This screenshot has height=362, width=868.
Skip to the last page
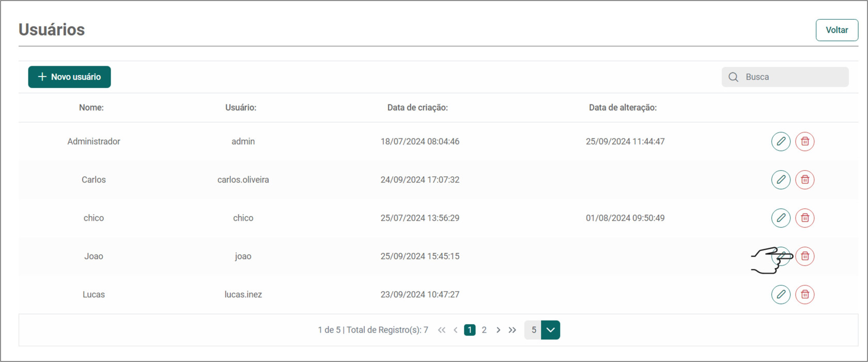(x=512, y=330)
